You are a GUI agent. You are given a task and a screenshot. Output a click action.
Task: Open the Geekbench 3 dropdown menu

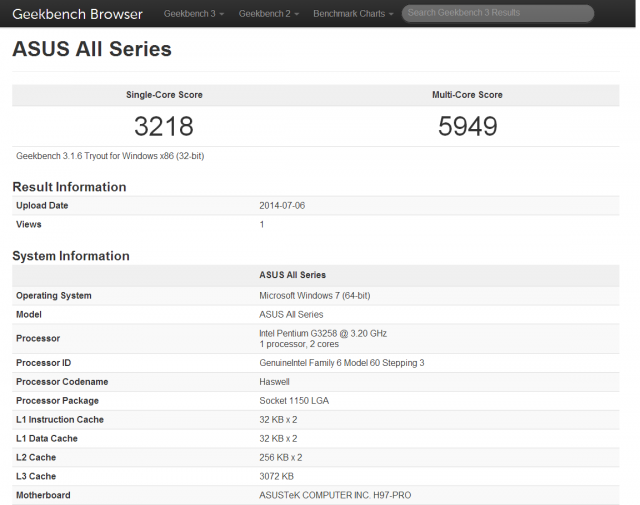194,13
